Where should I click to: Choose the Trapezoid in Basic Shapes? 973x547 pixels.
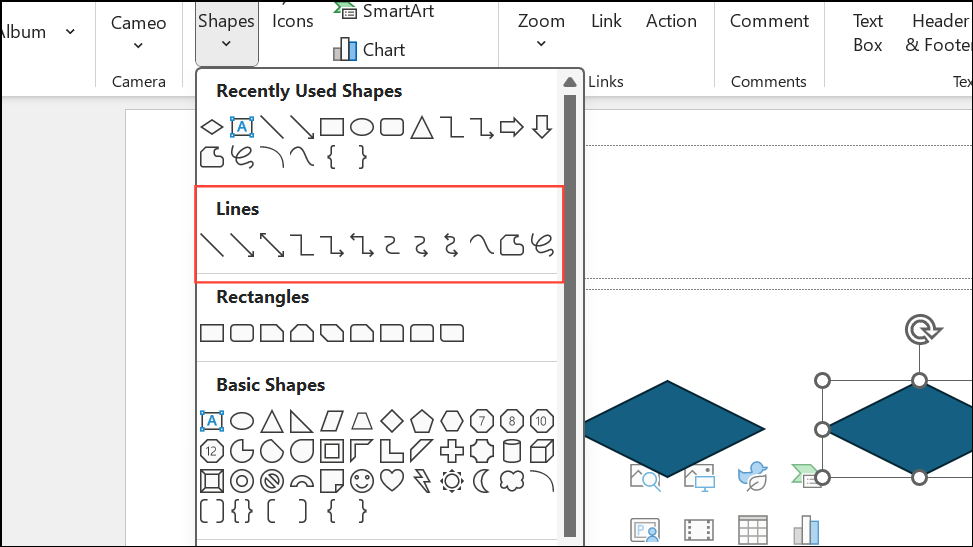point(362,421)
